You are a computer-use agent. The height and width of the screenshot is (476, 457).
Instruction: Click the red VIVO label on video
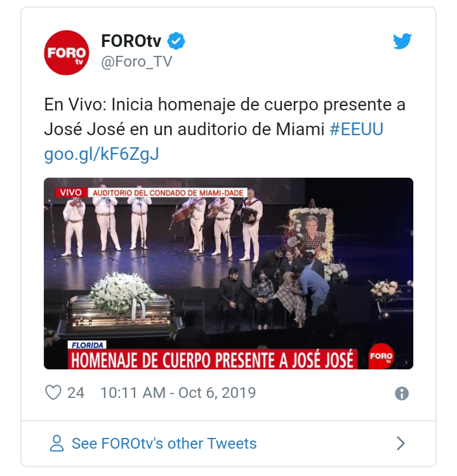click(x=70, y=192)
